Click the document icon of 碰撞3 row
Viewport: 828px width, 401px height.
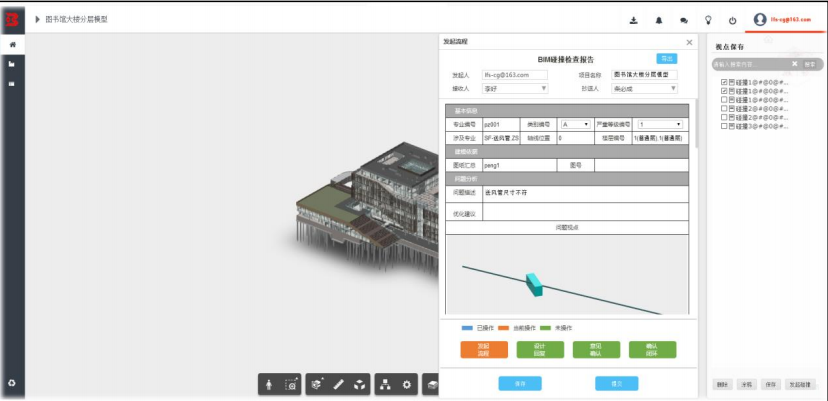point(732,127)
